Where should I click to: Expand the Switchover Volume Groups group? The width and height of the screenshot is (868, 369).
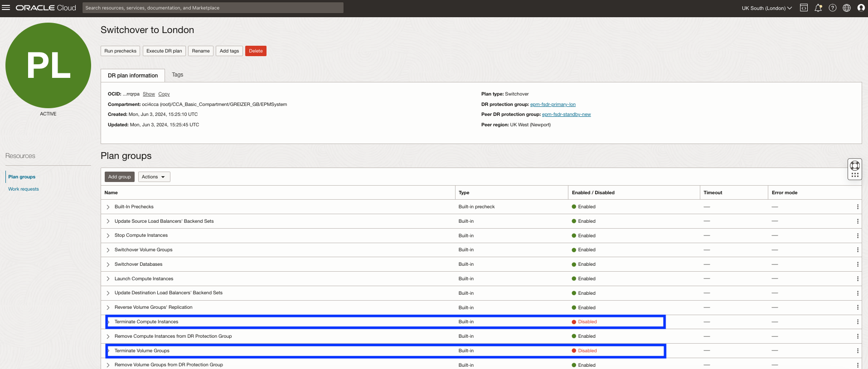(108, 250)
